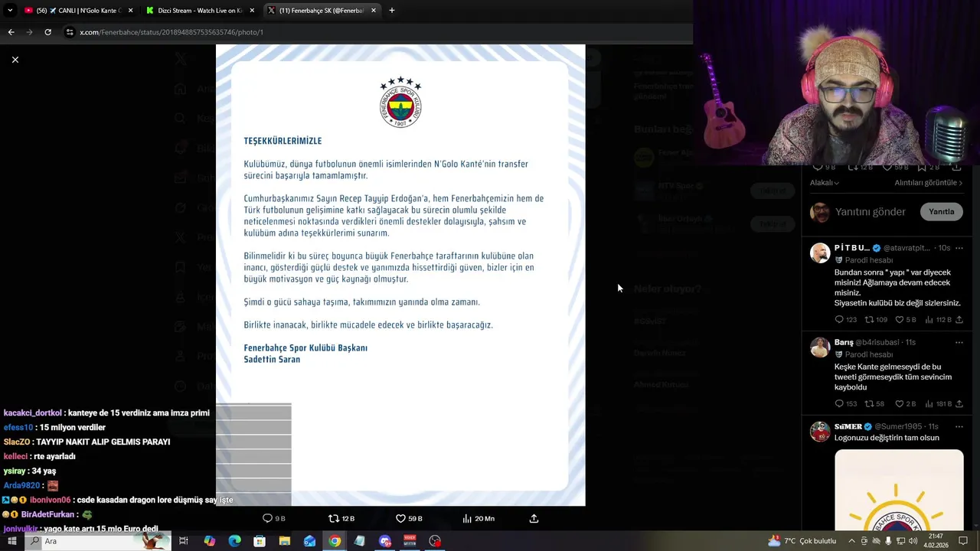The image size is (980, 551).
Task: Share Barış tweet
Action: point(959,404)
